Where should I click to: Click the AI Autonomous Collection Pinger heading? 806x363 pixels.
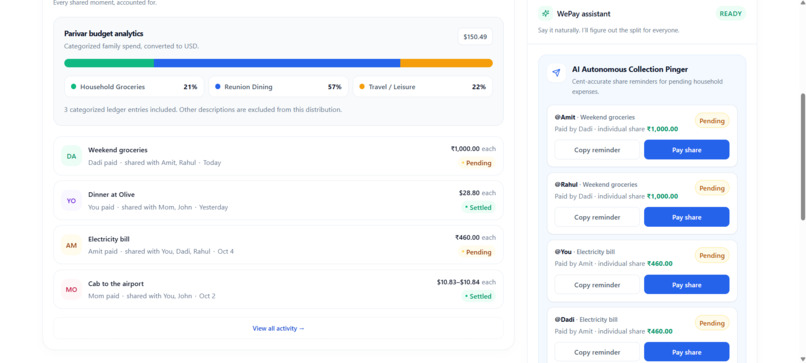(630, 69)
